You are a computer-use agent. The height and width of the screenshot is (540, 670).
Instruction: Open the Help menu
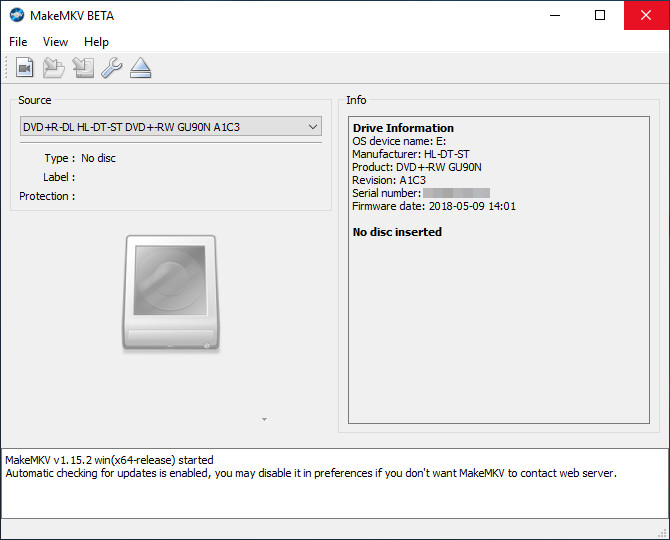(x=96, y=42)
